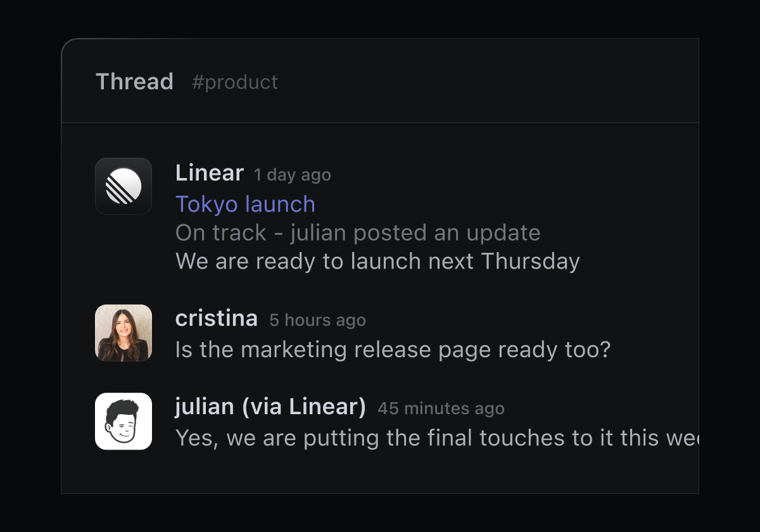The width and height of the screenshot is (760, 532).
Task: Click the "(via Linear)" label
Action: click(x=304, y=407)
